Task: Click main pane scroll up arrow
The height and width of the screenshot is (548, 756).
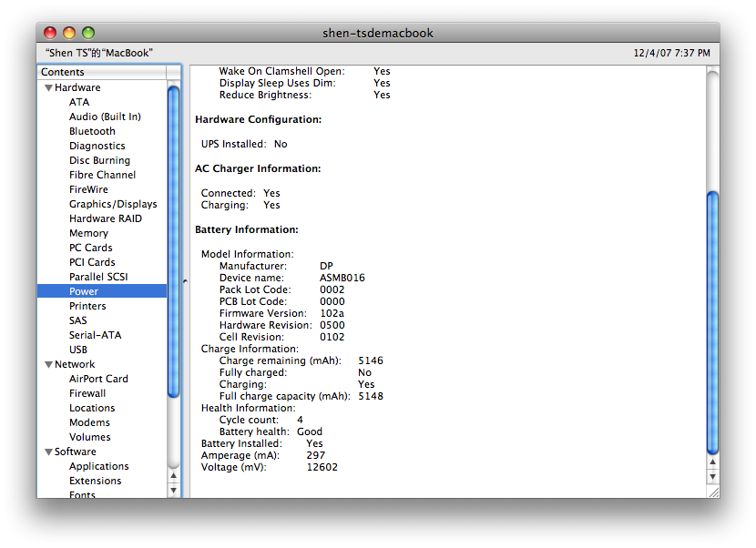Action: pyautogui.click(x=712, y=462)
